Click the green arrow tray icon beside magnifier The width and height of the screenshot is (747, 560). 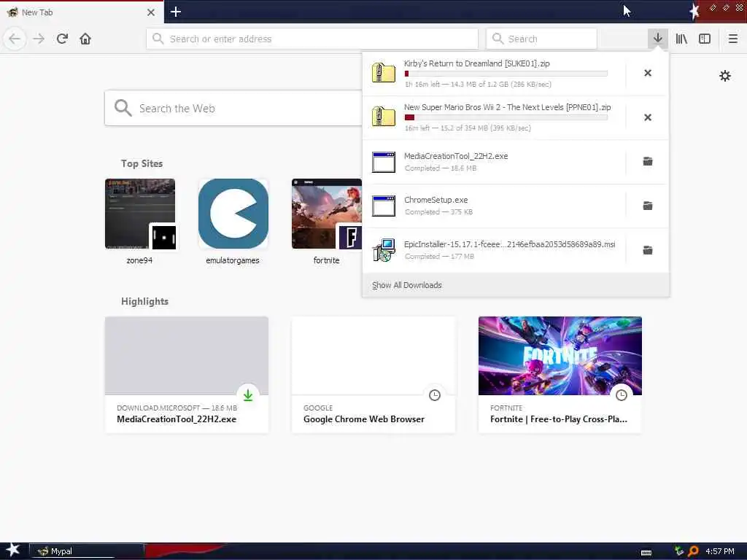[679, 551]
